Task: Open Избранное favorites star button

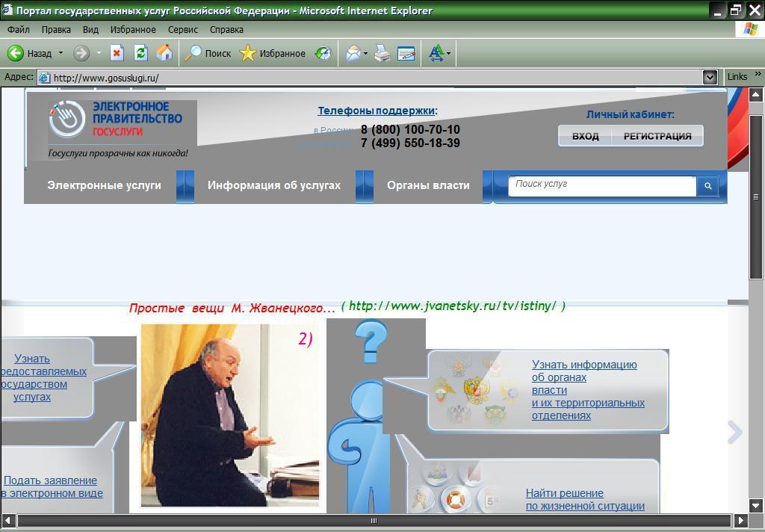Action: (273, 53)
